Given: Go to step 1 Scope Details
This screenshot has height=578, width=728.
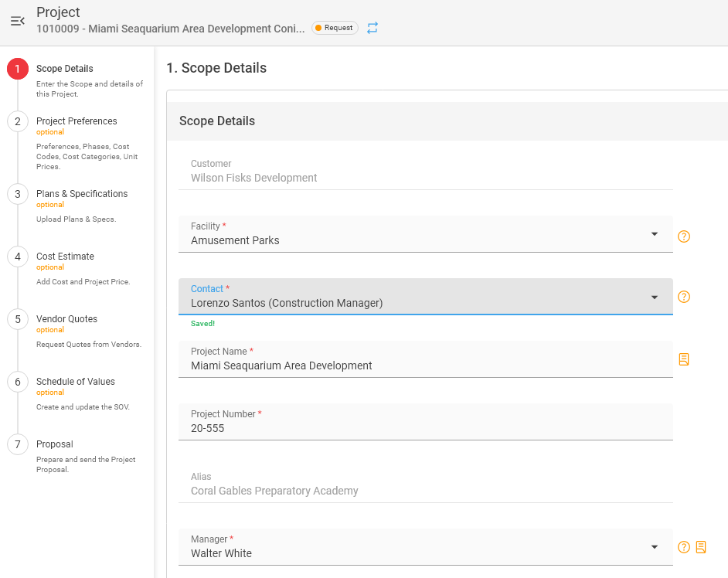Looking at the screenshot, I should 64,69.
